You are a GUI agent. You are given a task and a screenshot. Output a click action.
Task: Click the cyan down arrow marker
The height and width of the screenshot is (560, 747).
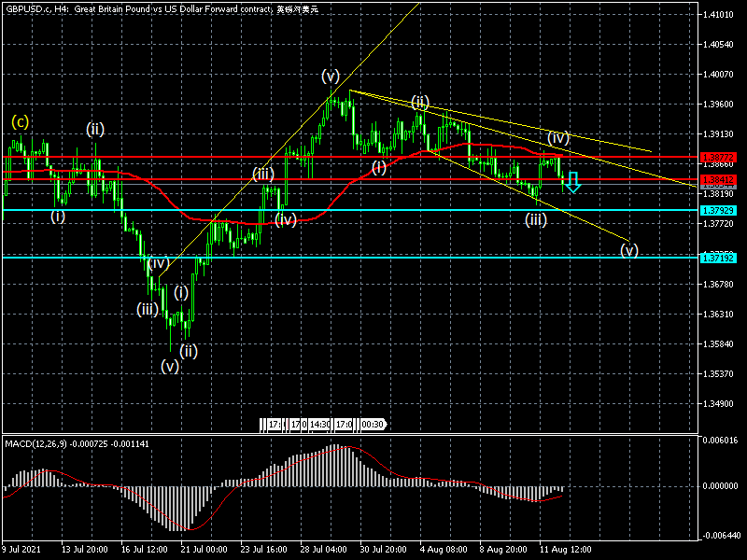tap(573, 181)
